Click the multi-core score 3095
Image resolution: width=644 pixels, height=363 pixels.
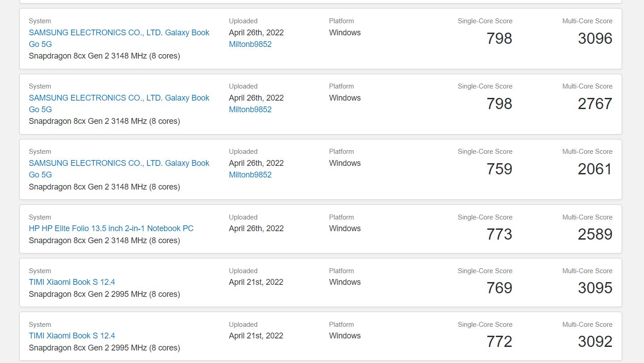click(x=595, y=288)
